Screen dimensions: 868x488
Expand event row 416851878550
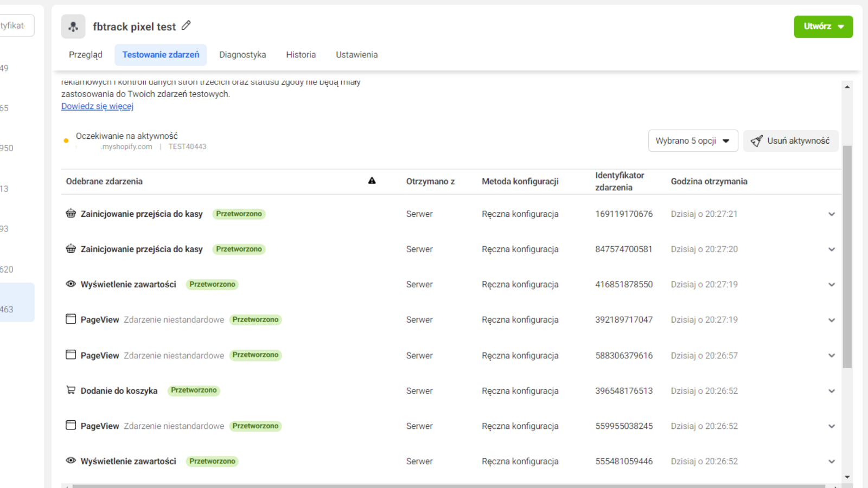click(831, 285)
